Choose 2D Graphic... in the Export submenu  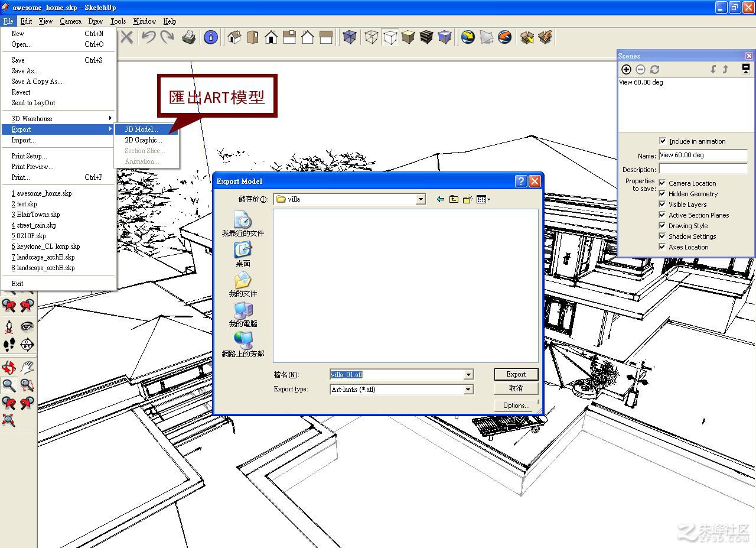[x=146, y=140]
